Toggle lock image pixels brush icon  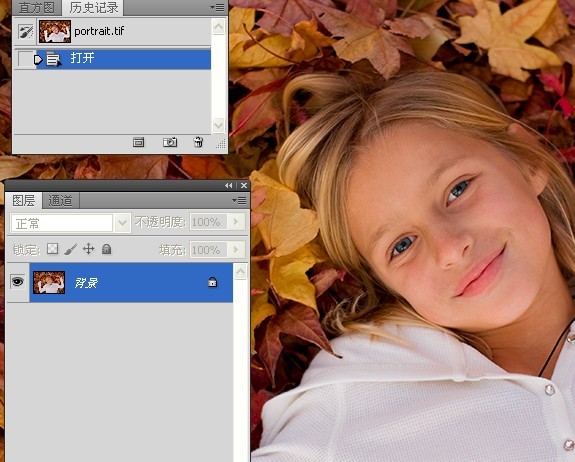[70, 249]
